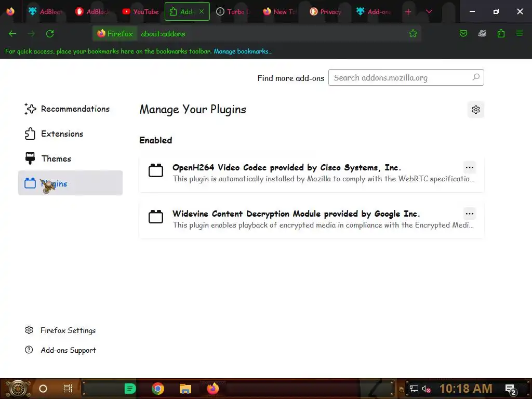Open OpenH264 Video Codec plugin details
532x399 pixels.
pos(287,167)
